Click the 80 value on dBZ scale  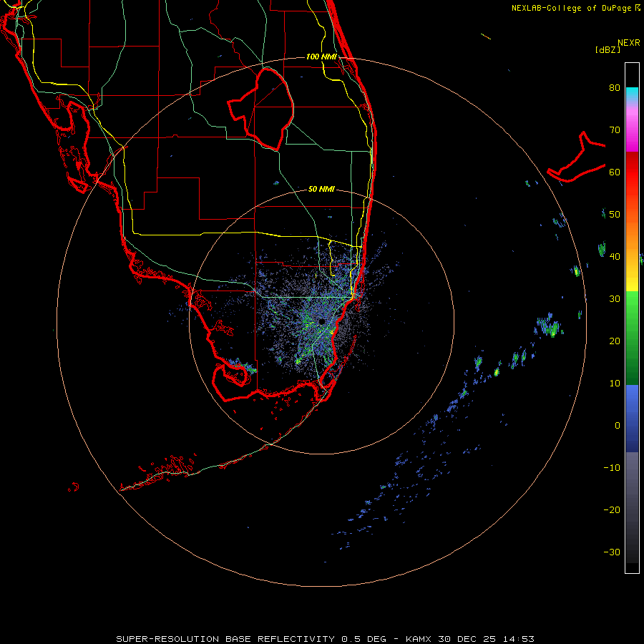pos(615,87)
